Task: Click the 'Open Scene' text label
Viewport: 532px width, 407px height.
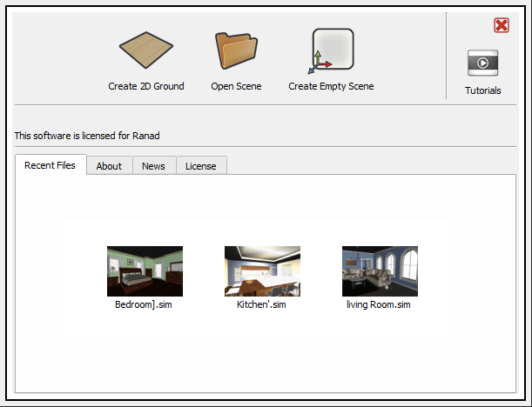Action: [x=236, y=86]
